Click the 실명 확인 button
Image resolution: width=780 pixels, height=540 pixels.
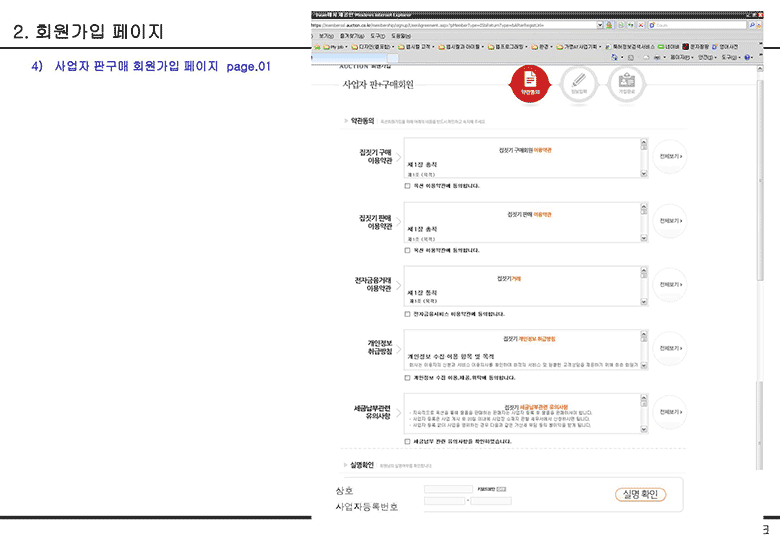point(638,494)
